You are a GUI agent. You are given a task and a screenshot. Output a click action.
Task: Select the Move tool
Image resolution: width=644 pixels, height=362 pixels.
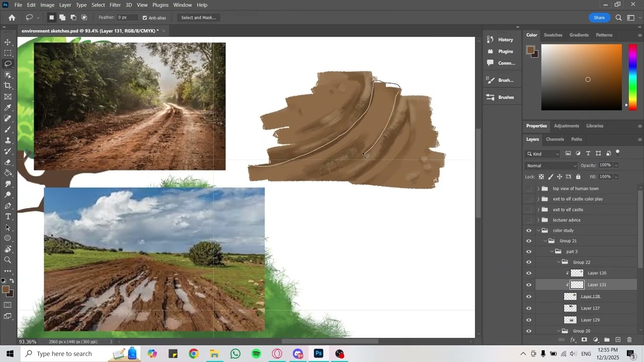8,42
